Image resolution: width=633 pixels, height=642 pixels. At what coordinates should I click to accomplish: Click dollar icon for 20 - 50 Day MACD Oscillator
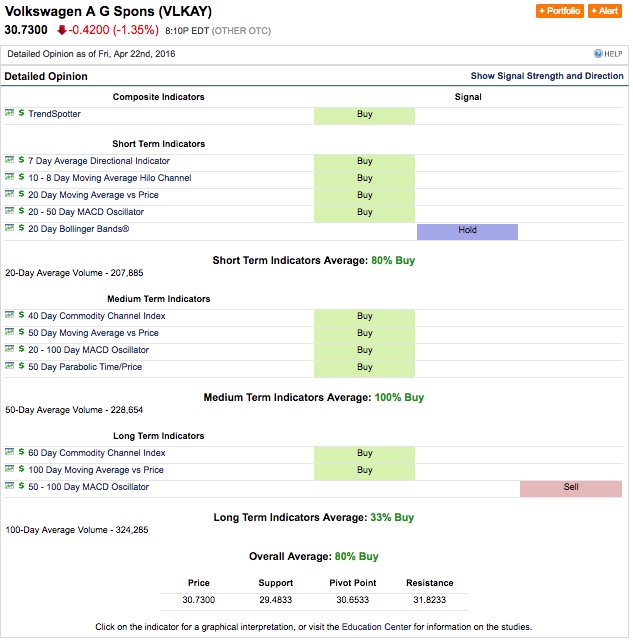(x=21, y=211)
